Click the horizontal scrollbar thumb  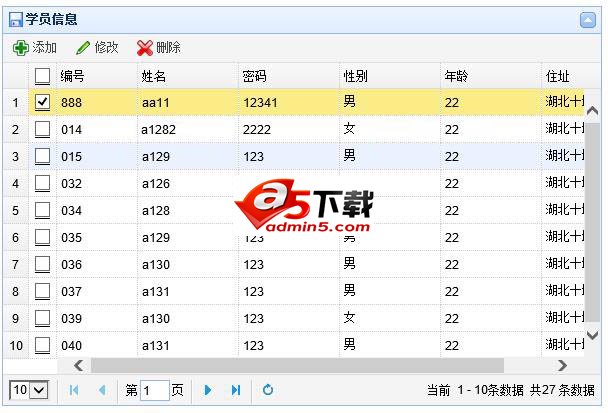[297, 365]
